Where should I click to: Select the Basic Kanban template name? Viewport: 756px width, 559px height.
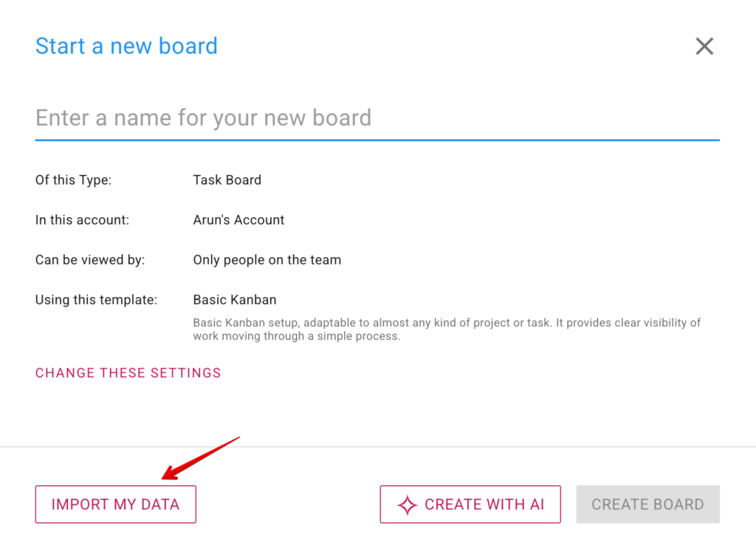click(x=234, y=299)
